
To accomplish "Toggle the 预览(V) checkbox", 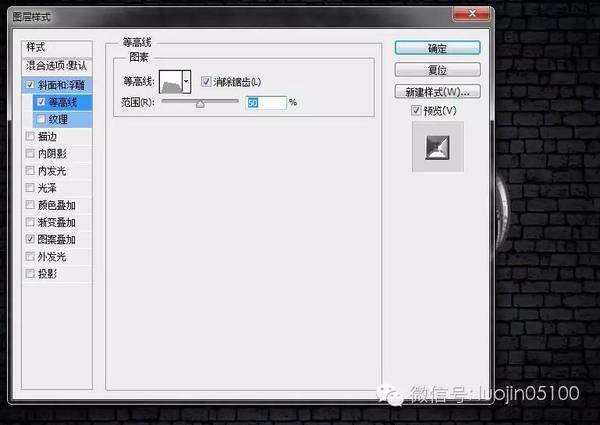I will tap(416, 111).
